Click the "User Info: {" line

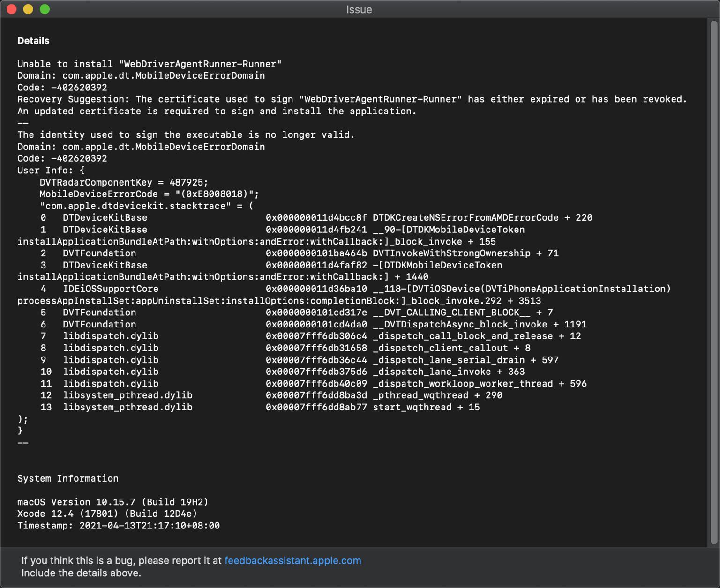(51, 171)
